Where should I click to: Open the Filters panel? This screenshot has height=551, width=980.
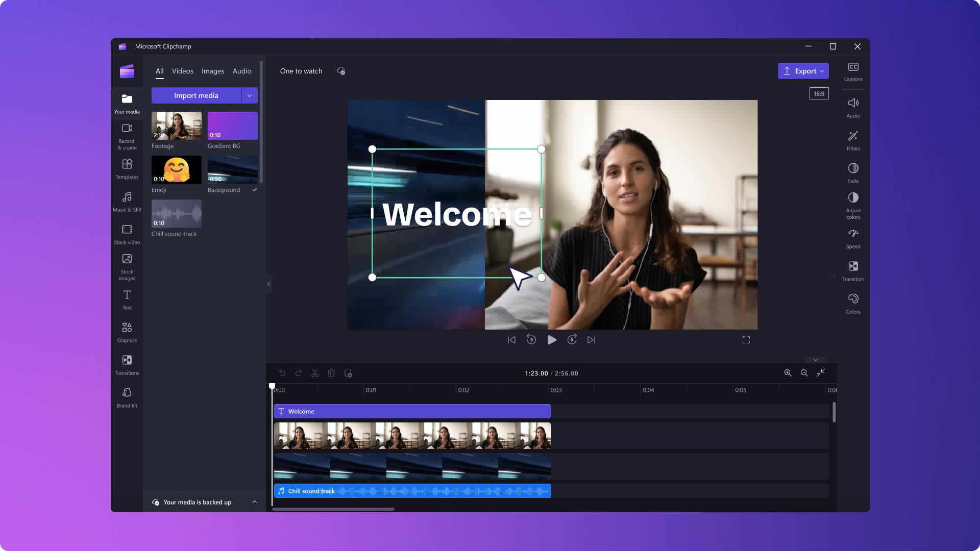click(853, 139)
